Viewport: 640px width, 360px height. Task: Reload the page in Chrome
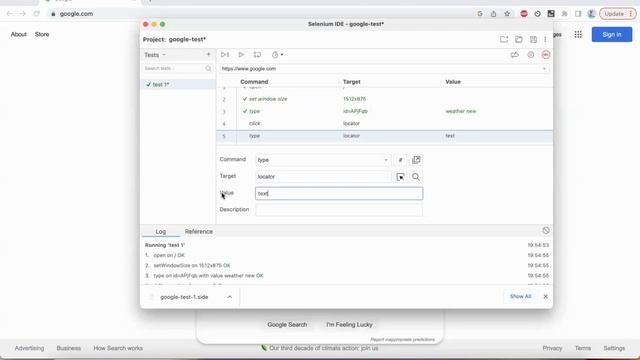[36, 13]
